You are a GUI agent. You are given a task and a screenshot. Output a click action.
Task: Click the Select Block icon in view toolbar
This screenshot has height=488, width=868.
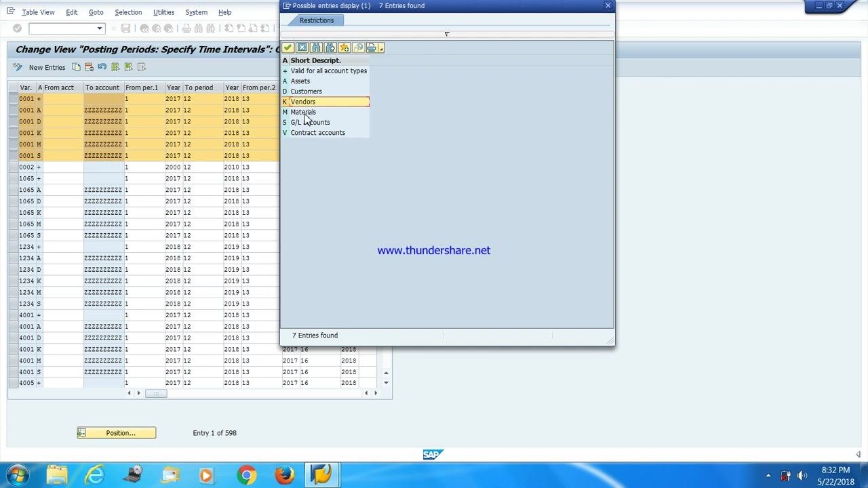[x=128, y=67]
